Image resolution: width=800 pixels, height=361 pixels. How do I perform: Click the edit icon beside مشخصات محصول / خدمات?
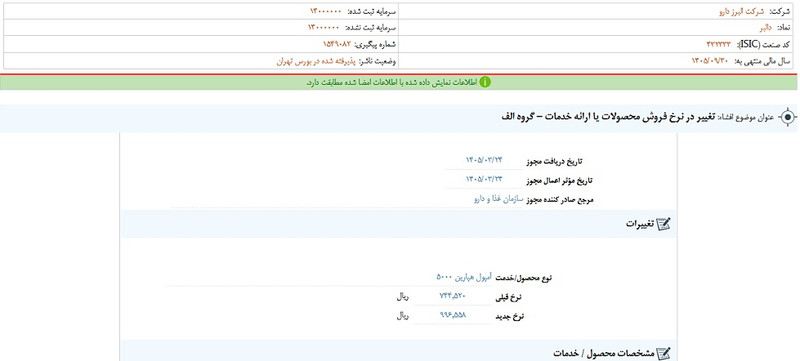(663, 353)
